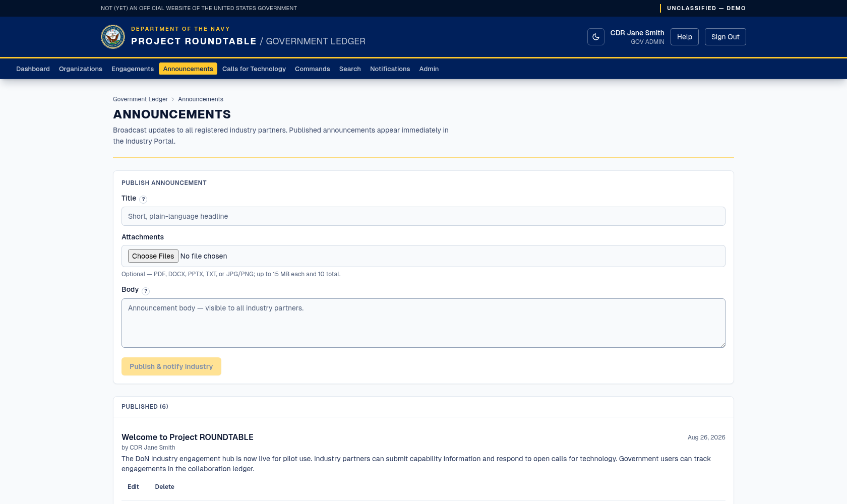Focus the announcement Body textarea
Screen dimensions: 847x504
423,323
